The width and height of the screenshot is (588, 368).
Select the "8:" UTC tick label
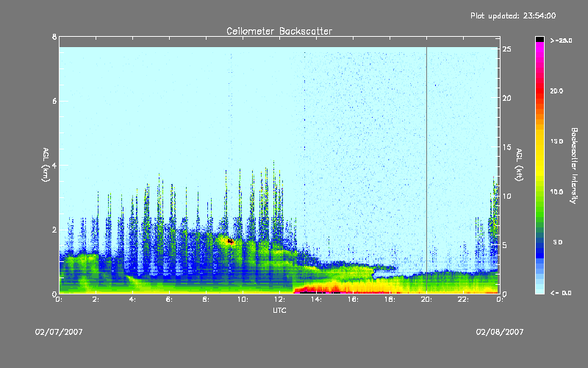207,300
